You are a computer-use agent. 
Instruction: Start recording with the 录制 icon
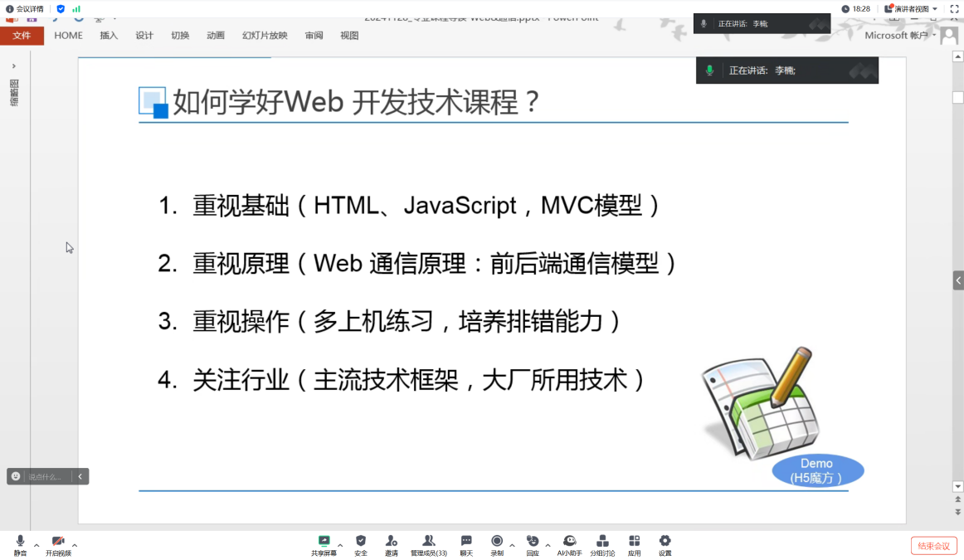[497, 543]
